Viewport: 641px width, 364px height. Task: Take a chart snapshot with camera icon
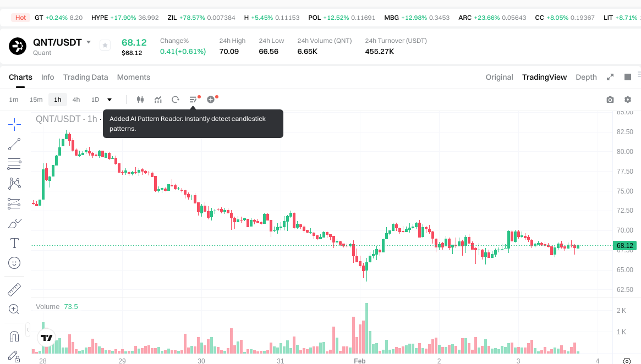pos(610,100)
